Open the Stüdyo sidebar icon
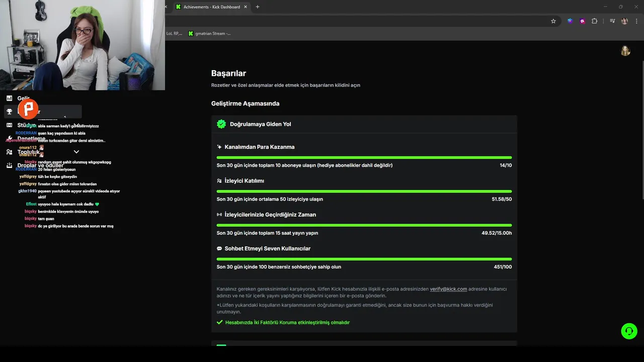Viewport: 644px width, 362px height. click(9, 125)
